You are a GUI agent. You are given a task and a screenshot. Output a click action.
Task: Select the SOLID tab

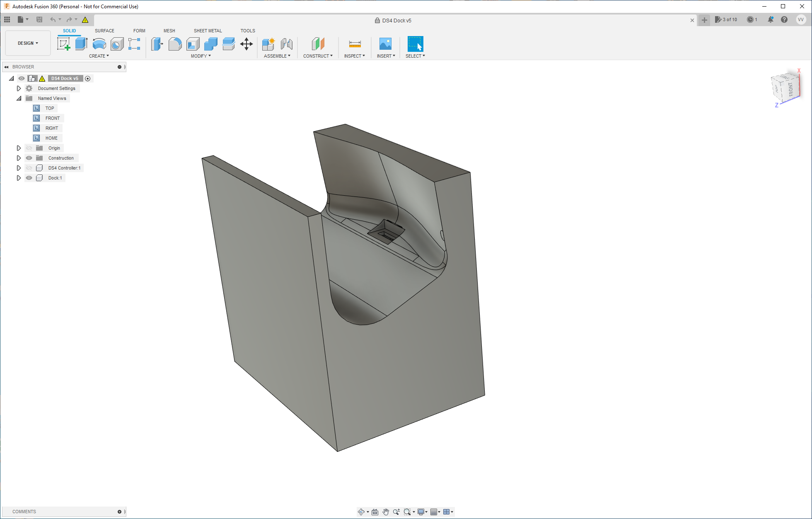click(69, 31)
